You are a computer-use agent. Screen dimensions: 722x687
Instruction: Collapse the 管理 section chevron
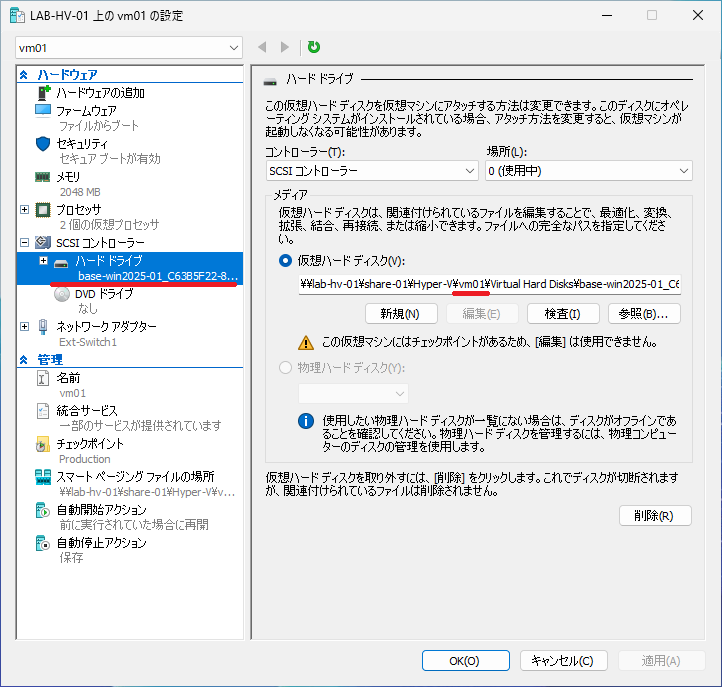(24, 360)
